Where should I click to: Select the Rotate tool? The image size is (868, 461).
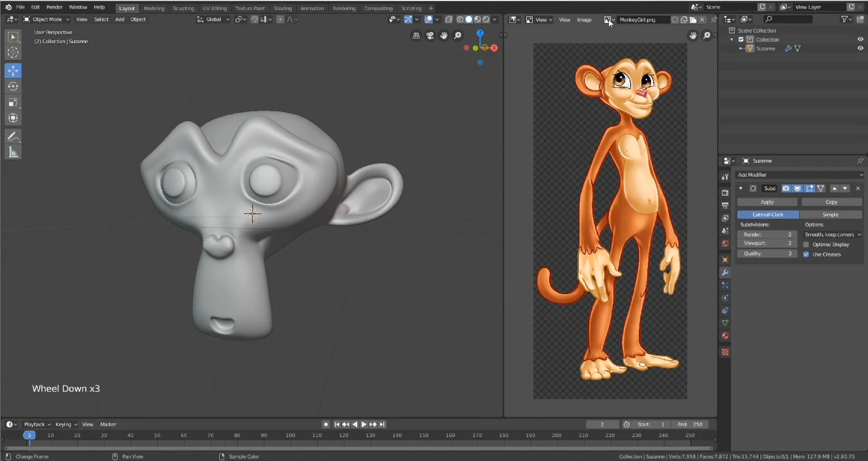point(13,86)
